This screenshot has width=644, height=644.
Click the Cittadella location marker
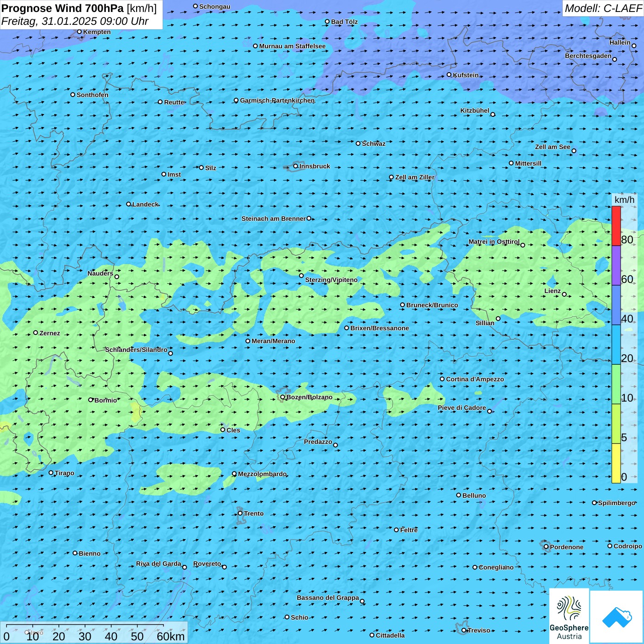[x=372, y=635]
